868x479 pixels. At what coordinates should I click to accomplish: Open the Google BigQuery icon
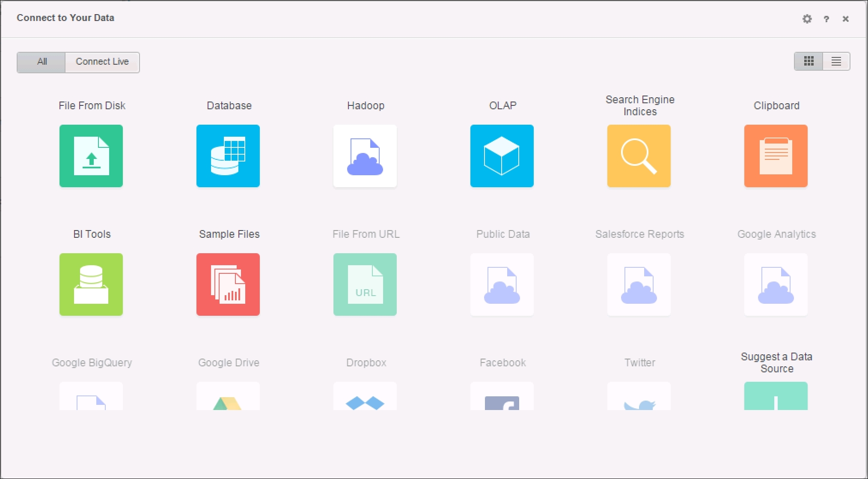(91, 396)
